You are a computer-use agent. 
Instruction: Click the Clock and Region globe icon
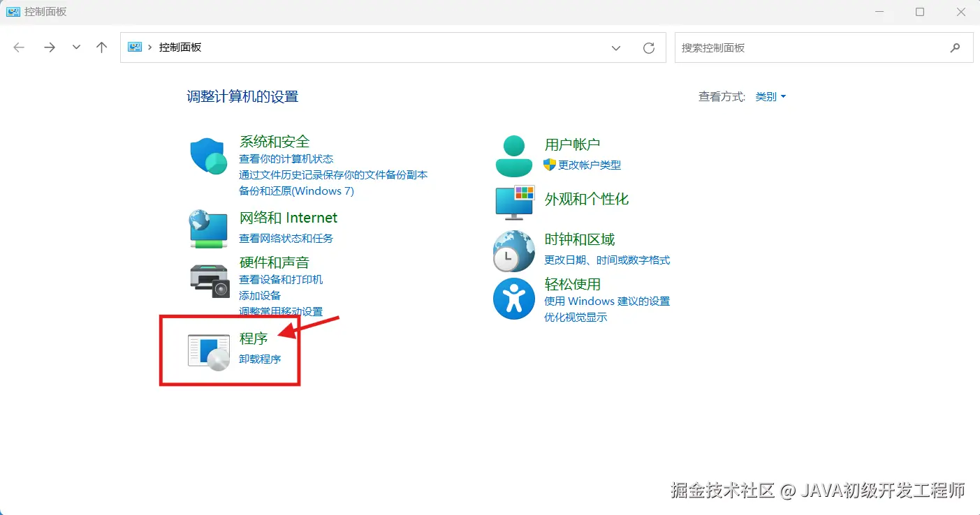click(x=513, y=251)
